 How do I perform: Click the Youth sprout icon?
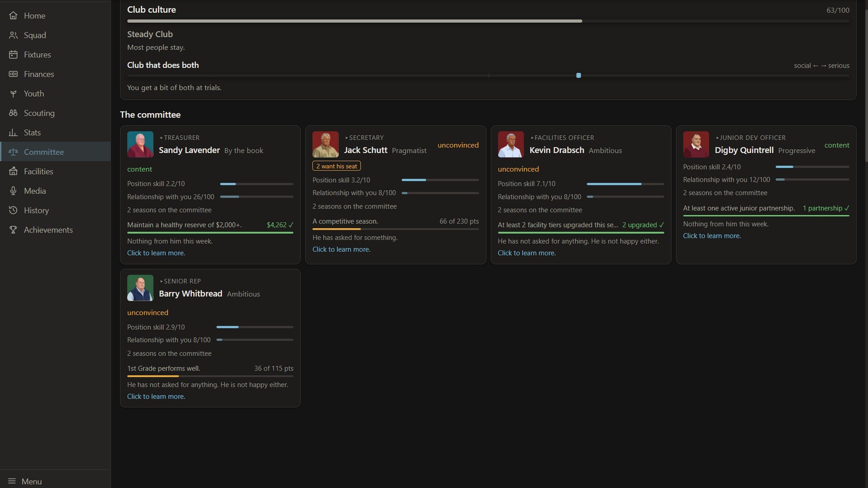point(13,94)
